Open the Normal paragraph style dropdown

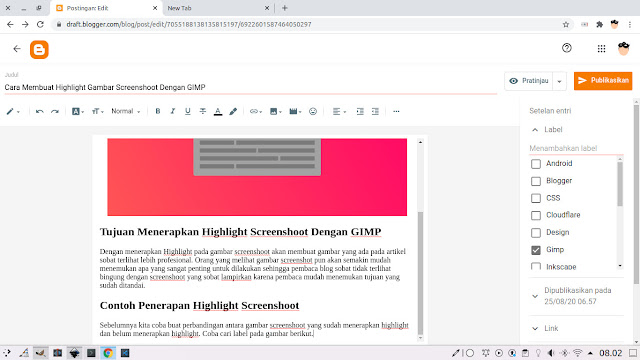126,111
